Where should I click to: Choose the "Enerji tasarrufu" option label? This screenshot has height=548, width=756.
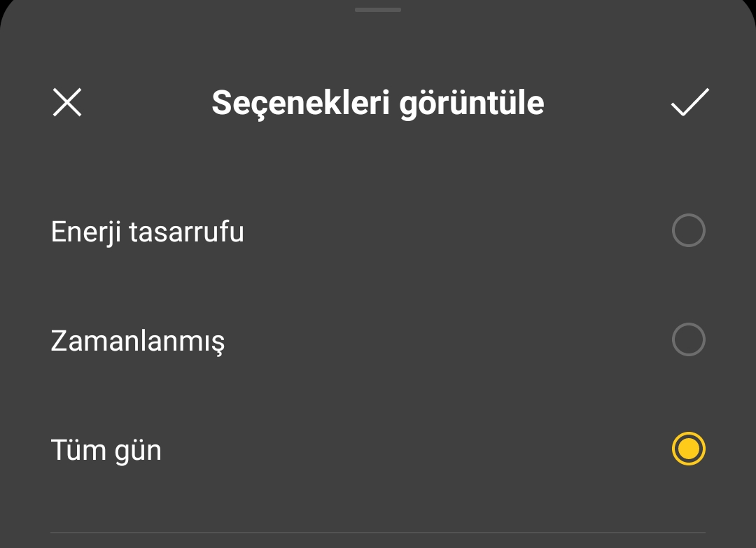pyautogui.click(x=148, y=232)
